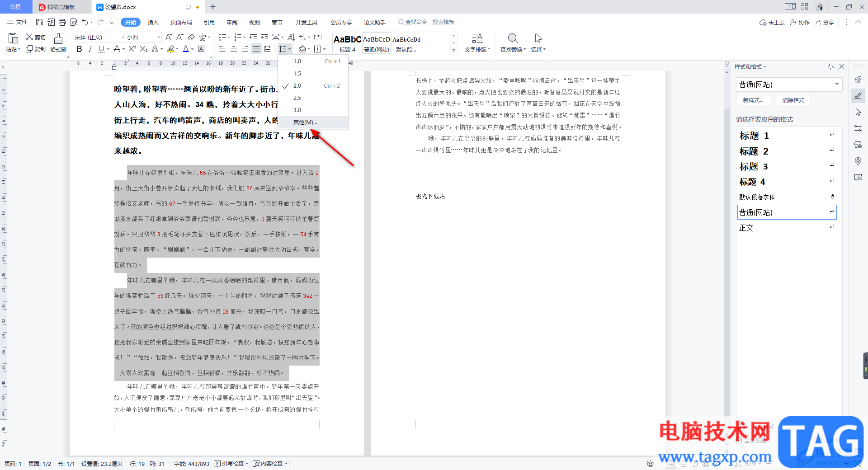
Task: Decrease font size with the A- icon
Action: click(x=179, y=37)
